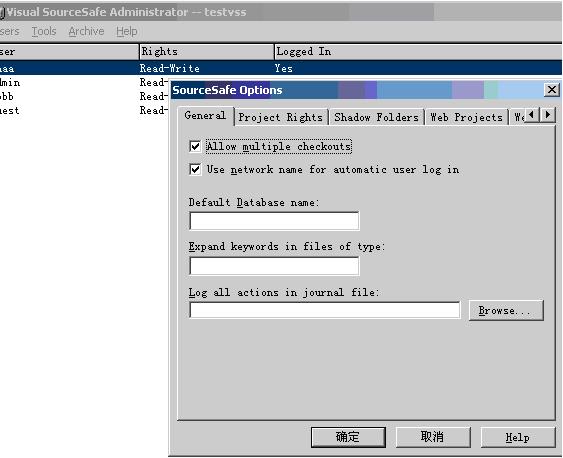Screen dimensions: 563x458
Task: Open the Shadow Folders tab
Action: (376, 117)
